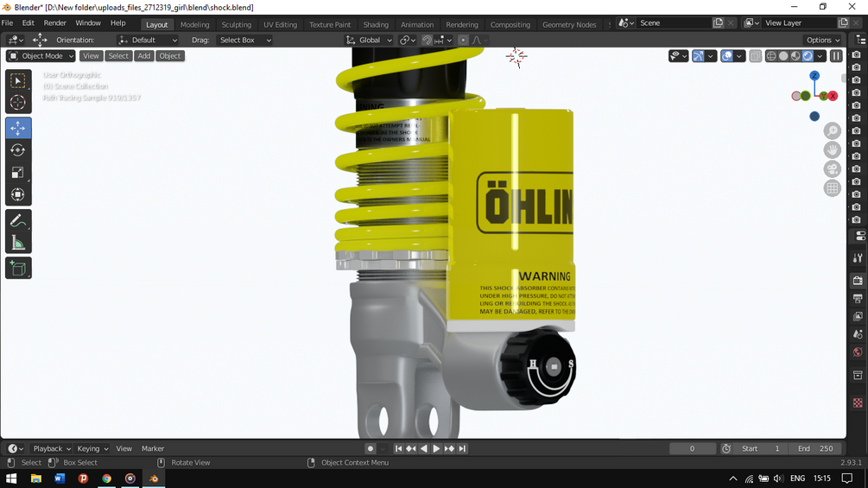Select the Transform tool
Viewport: 868px width, 488px height.
click(18, 194)
